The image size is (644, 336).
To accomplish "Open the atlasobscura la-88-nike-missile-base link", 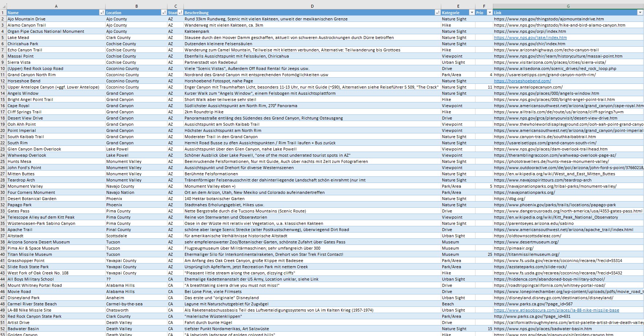I will click(556, 310).
